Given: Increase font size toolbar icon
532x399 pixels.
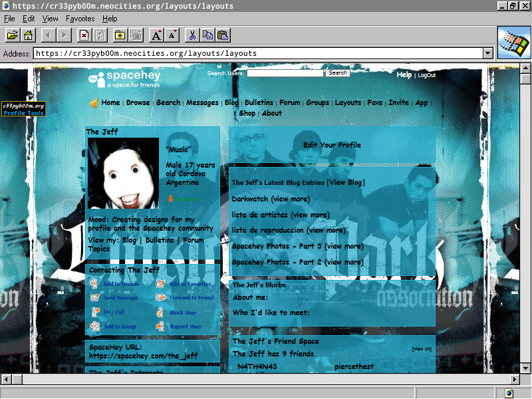Looking at the screenshot, I should [x=156, y=35].
